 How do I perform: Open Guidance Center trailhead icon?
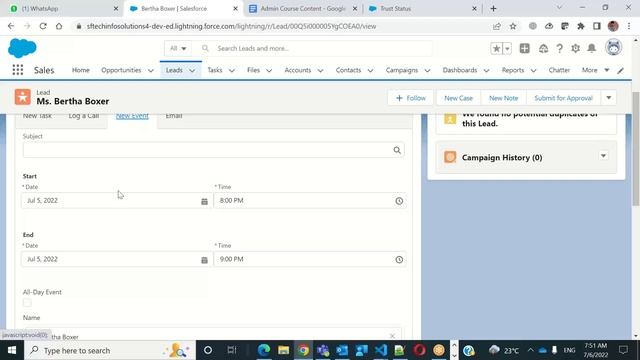tap(543, 48)
